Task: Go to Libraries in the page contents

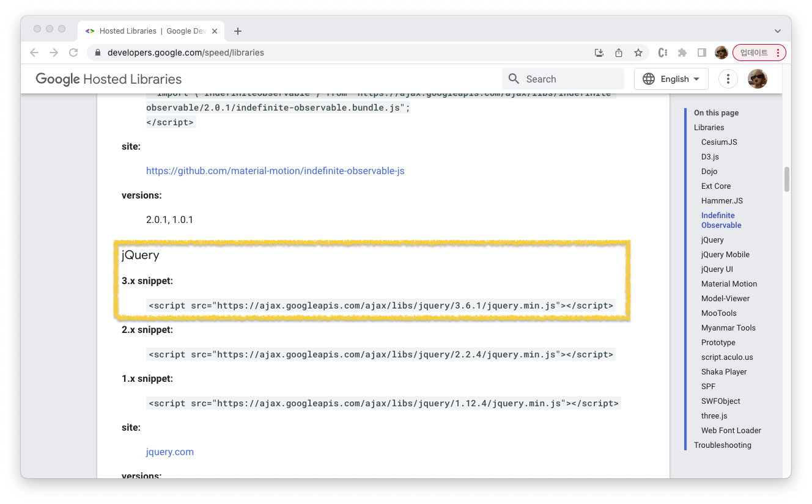Action: [709, 128]
